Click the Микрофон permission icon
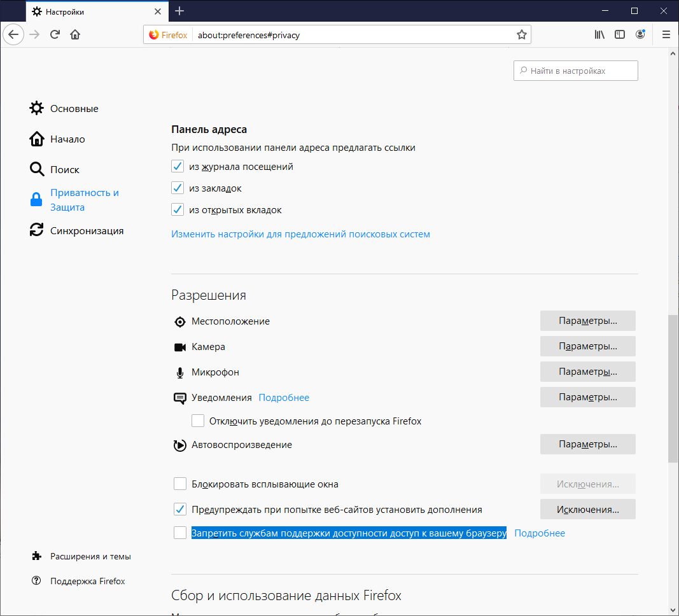This screenshot has height=616, width=679. pos(179,372)
